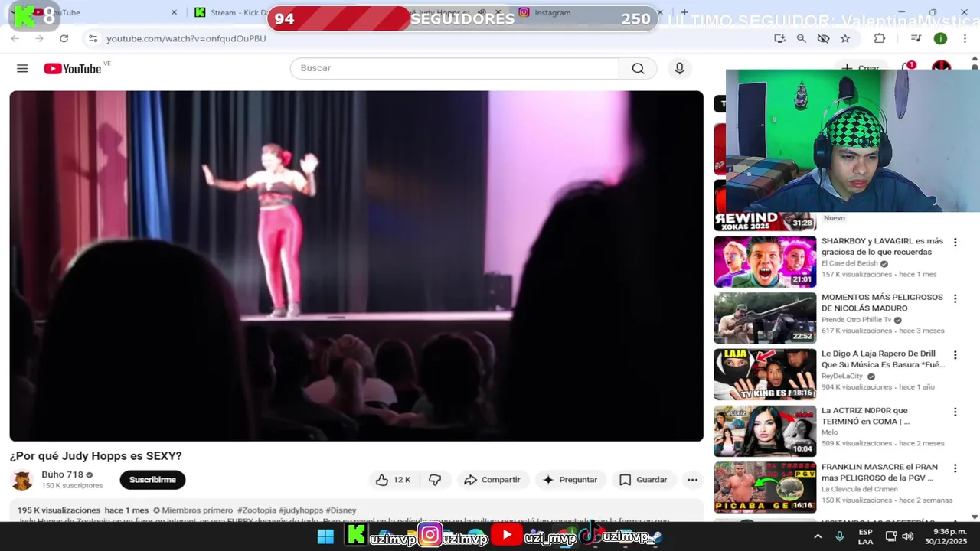Open the more actions ellipsis below video
The width and height of the screenshot is (980, 551).
692,480
